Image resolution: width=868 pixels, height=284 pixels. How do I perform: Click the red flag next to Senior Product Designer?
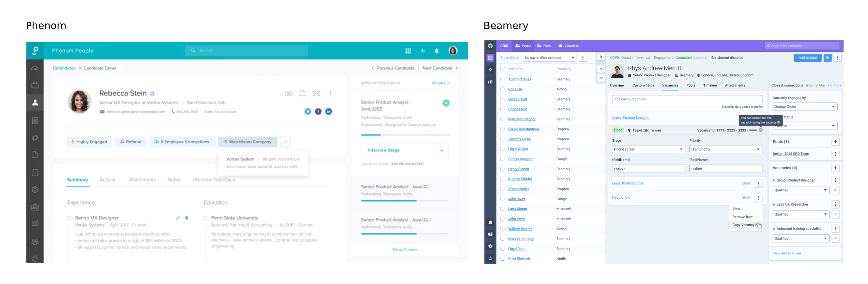[x=835, y=190]
